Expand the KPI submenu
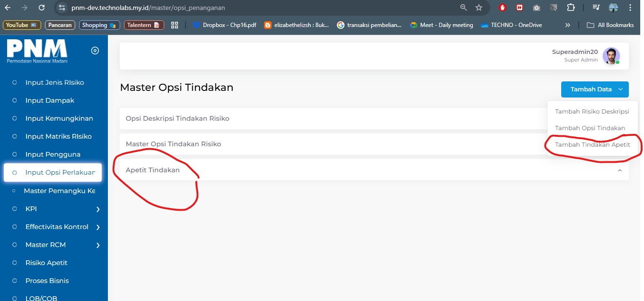The height and width of the screenshot is (301, 644). 54,209
